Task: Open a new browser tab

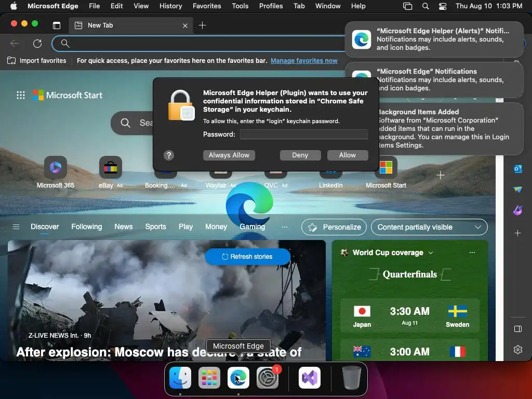Action: pyautogui.click(x=202, y=25)
